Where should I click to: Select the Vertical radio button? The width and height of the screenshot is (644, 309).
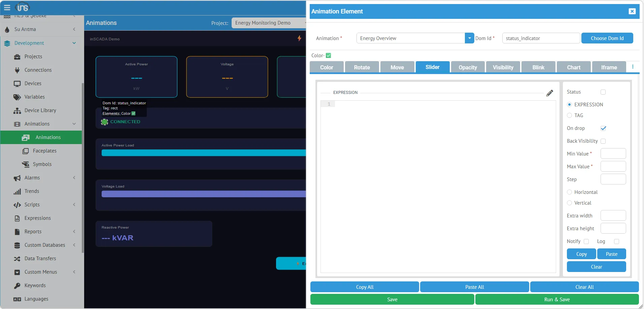(569, 203)
